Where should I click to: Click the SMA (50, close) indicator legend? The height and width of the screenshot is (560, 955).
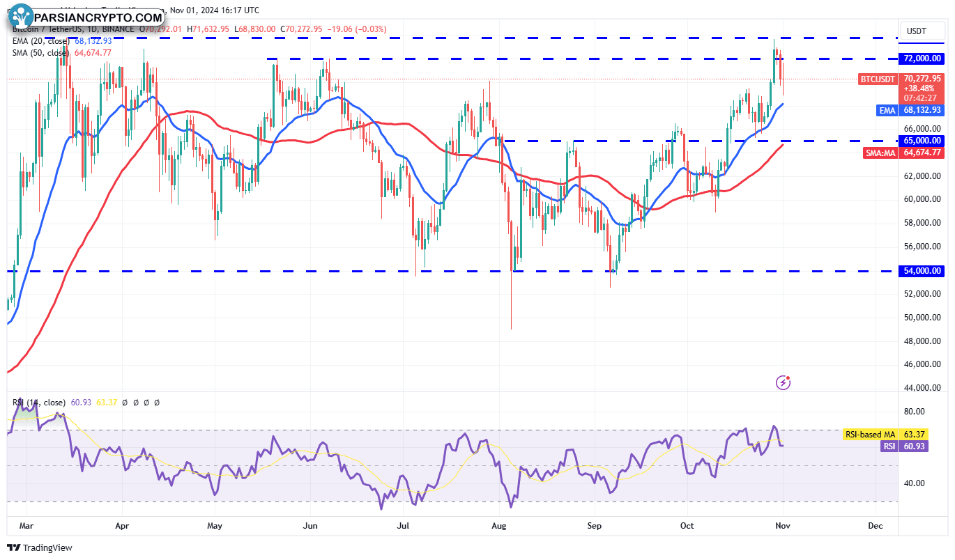pos(41,52)
